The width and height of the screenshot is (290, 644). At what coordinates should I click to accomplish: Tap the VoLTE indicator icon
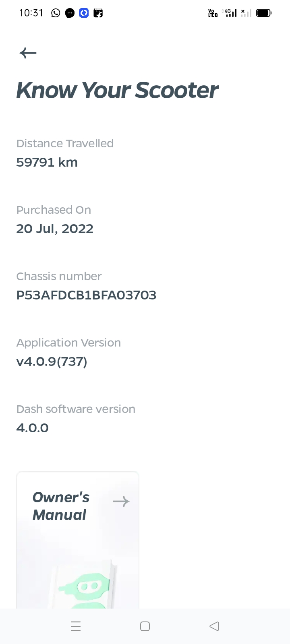pyautogui.click(x=213, y=13)
